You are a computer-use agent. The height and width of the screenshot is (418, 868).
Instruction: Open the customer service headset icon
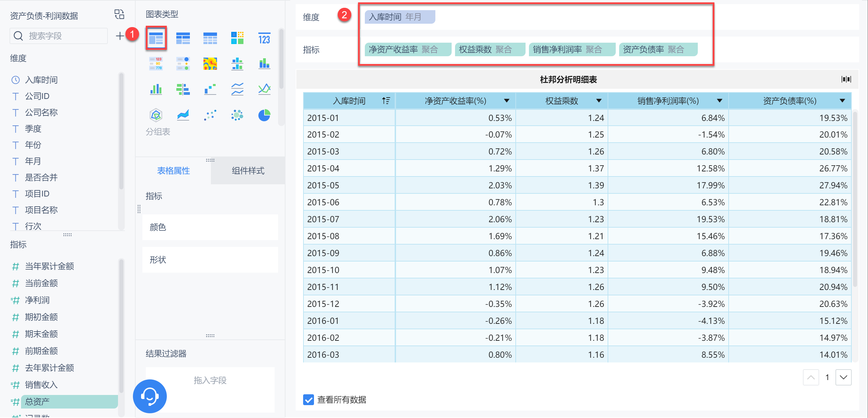[x=150, y=396]
